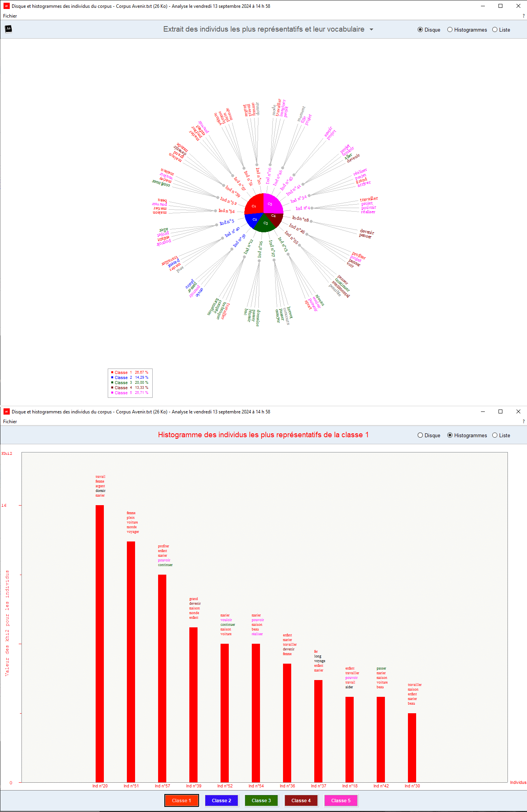Click the magenta C5 pie segment

pos(272,203)
